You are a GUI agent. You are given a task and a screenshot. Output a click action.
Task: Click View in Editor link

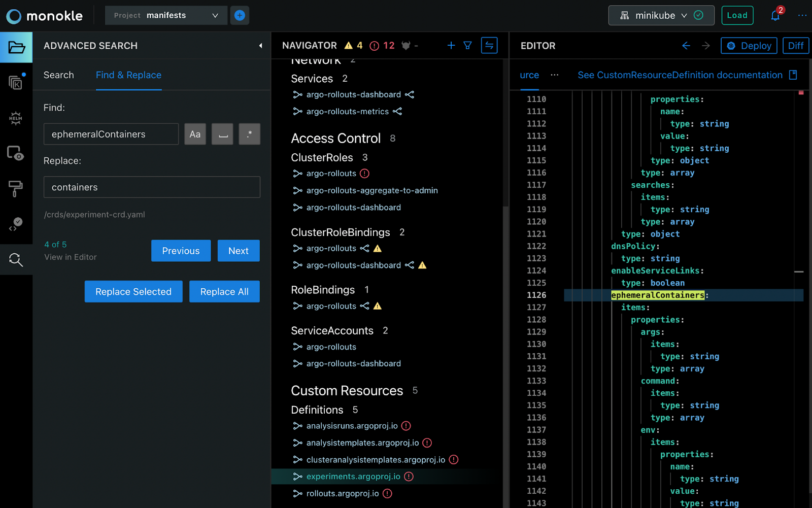click(x=71, y=257)
